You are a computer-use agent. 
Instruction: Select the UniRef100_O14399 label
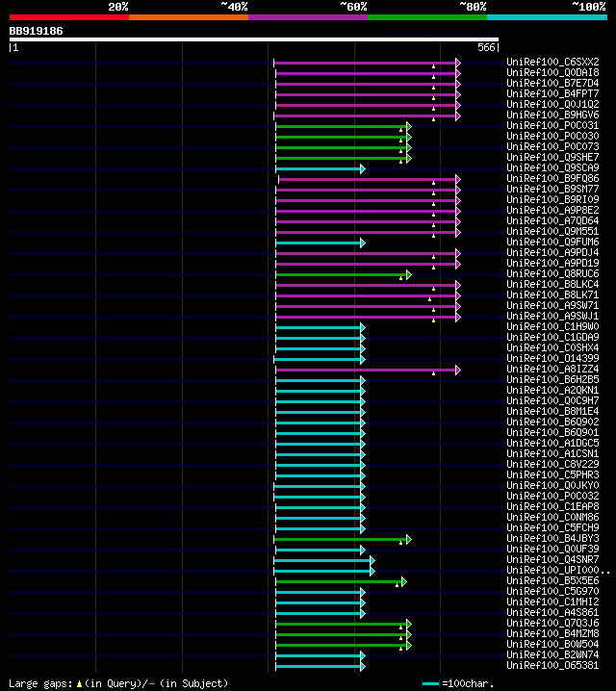point(552,358)
